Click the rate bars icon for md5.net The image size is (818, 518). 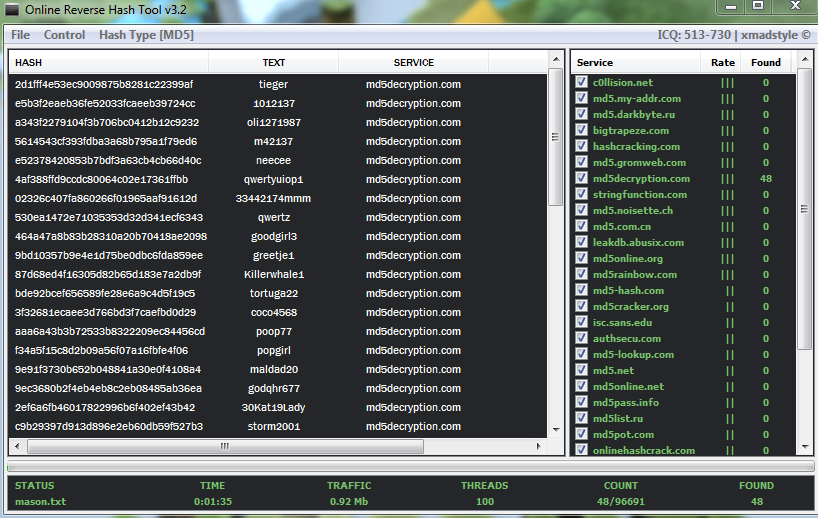click(x=727, y=371)
